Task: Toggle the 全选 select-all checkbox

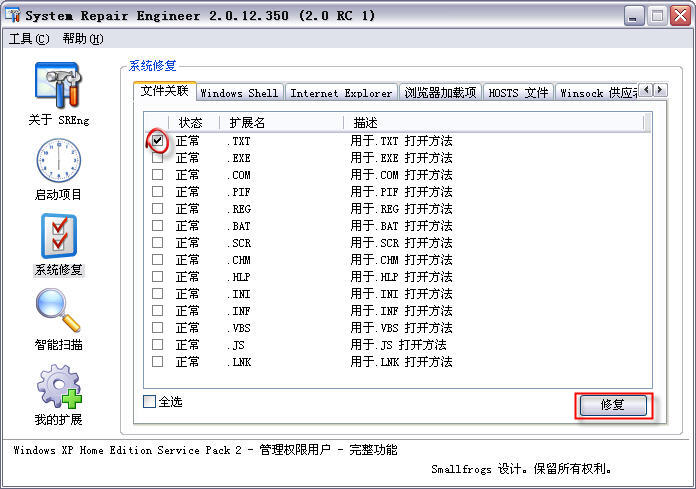Action: coord(149,402)
